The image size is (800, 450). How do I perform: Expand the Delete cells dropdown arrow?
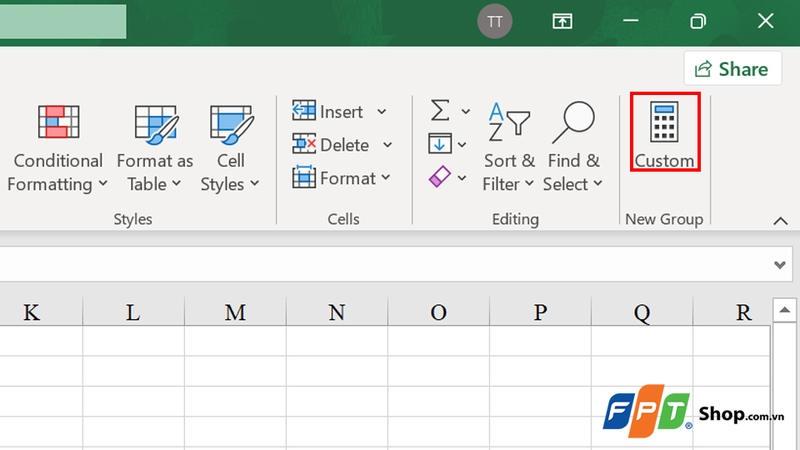tap(387, 145)
